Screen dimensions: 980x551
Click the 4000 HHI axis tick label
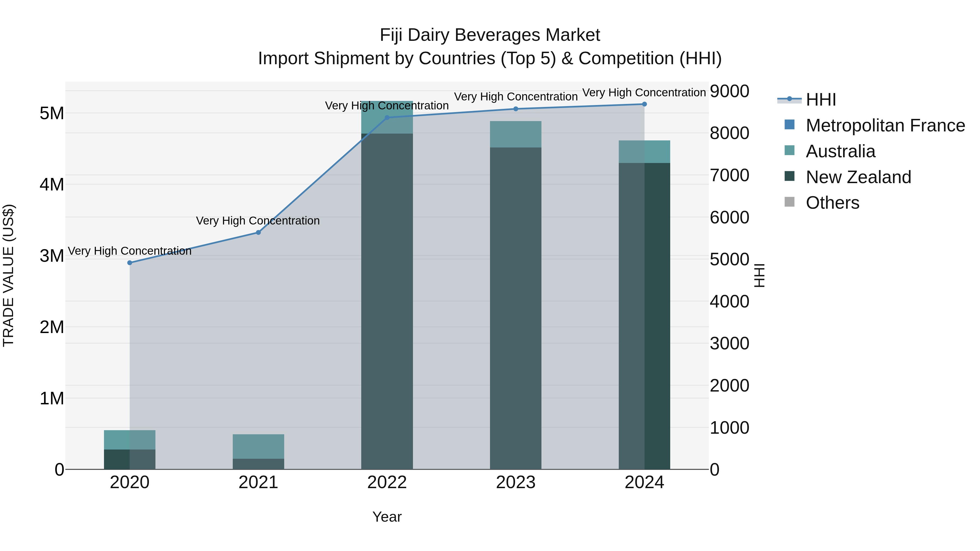pyautogui.click(x=730, y=301)
